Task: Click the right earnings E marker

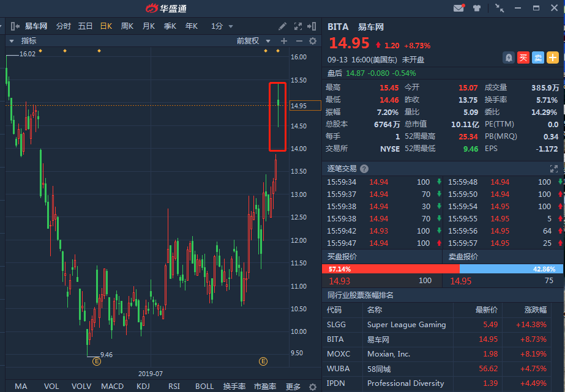Action: [x=263, y=361]
